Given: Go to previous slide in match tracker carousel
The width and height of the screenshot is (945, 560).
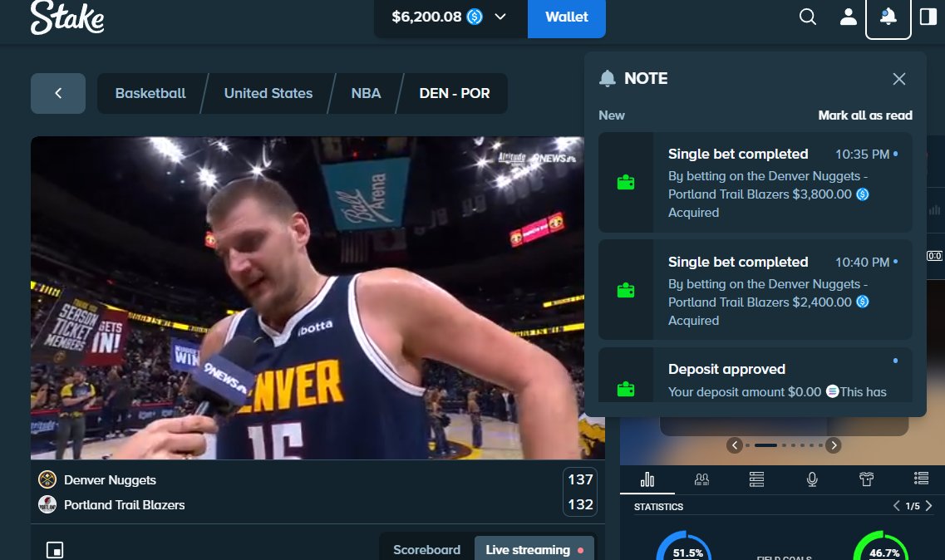Looking at the screenshot, I should pos(734,445).
